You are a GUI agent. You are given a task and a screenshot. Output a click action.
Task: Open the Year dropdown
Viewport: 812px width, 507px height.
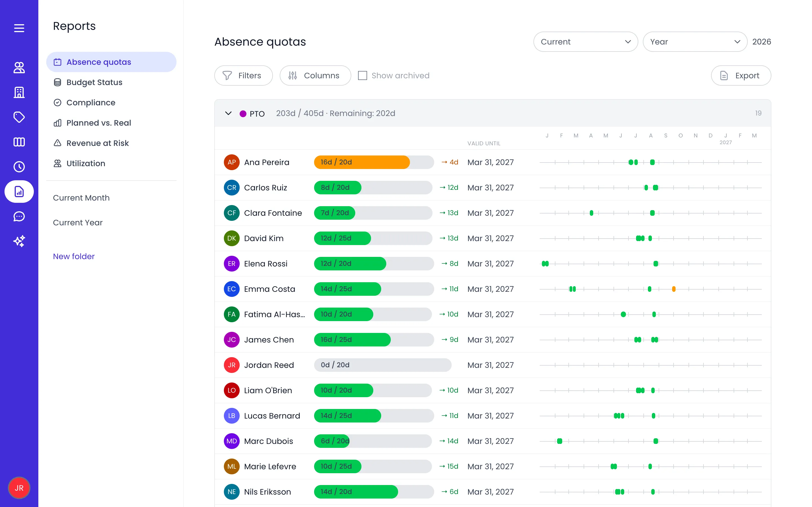tap(695, 42)
